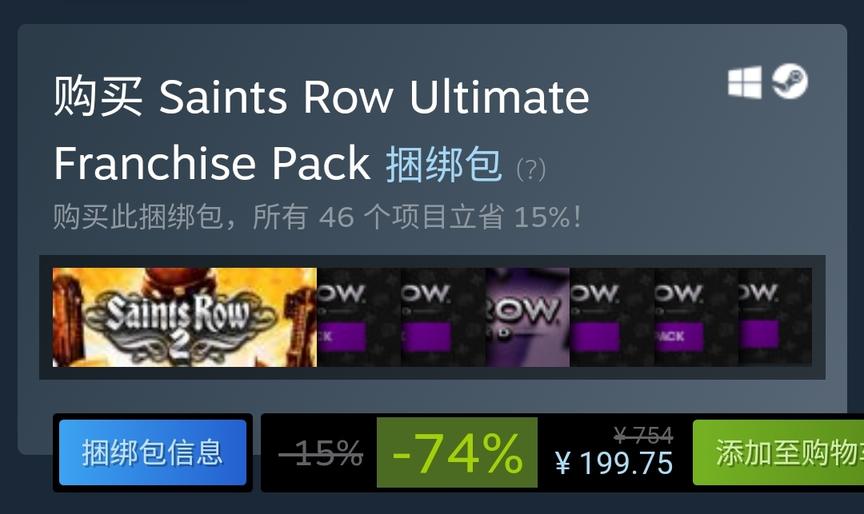Viewport: 864px width, 514px height.
Task: Open the first dark DLC pack thumbnail after Saints Row 2
Action: pos(359,317)
